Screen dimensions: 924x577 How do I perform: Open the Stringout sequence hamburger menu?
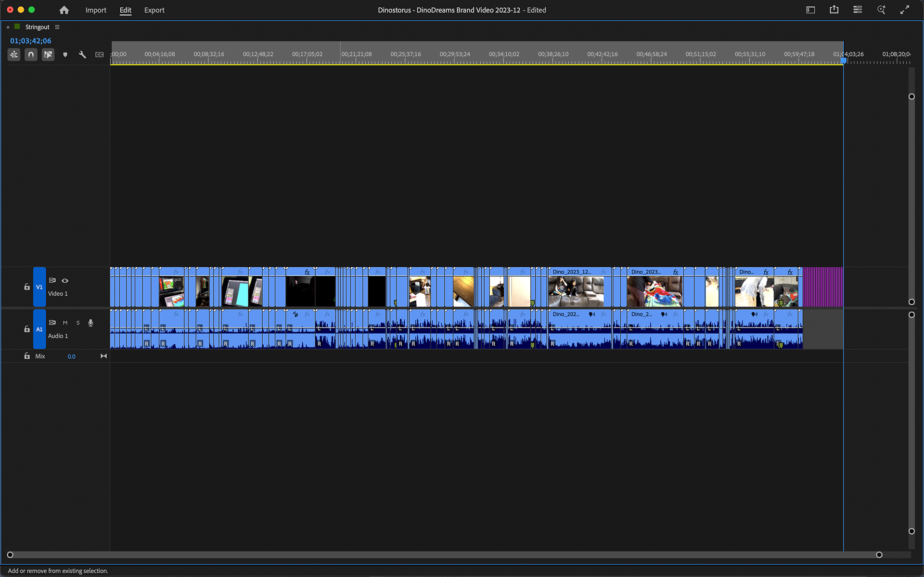point(57,27)
